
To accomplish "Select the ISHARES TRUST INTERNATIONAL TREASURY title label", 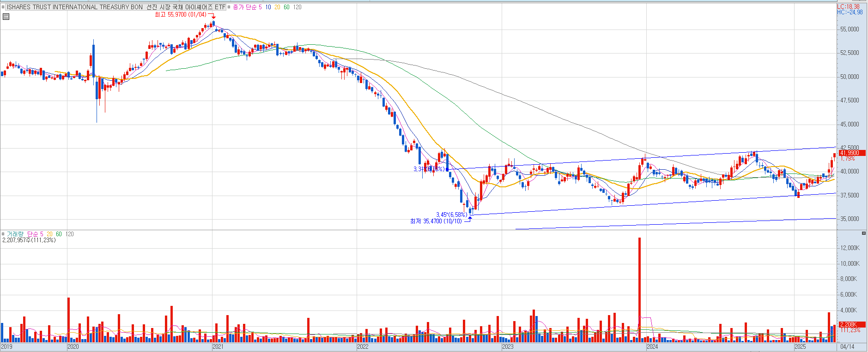I will tap(115, 7).
